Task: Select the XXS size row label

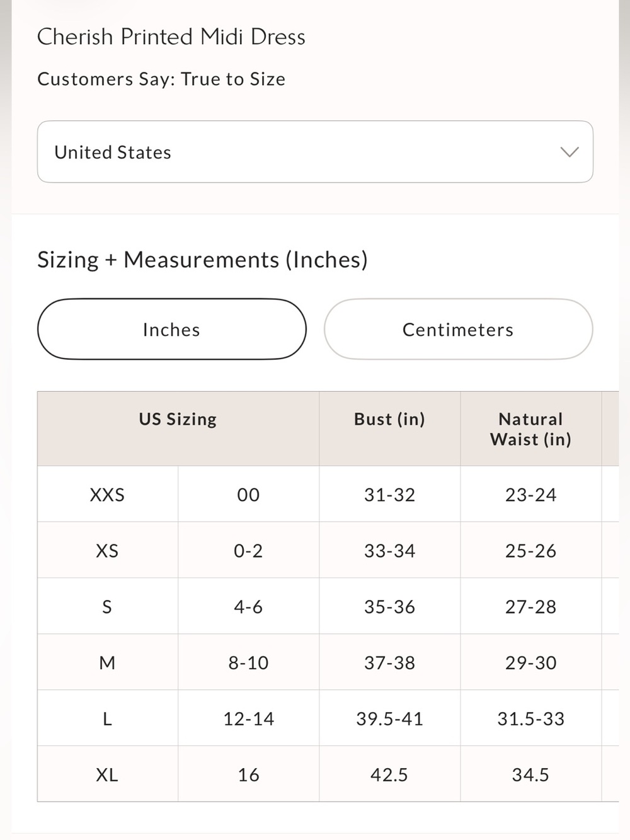Action: point(107,495)
